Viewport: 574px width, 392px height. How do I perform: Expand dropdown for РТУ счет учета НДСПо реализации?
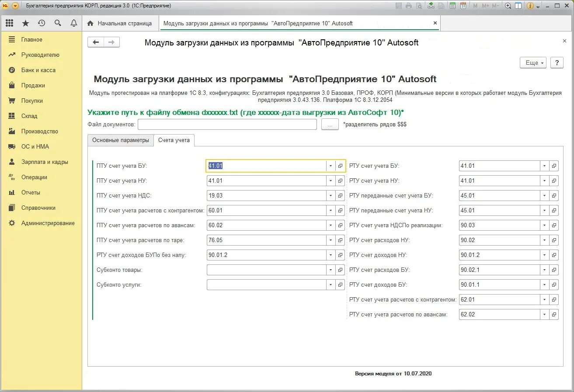click(x=545, y=225)
